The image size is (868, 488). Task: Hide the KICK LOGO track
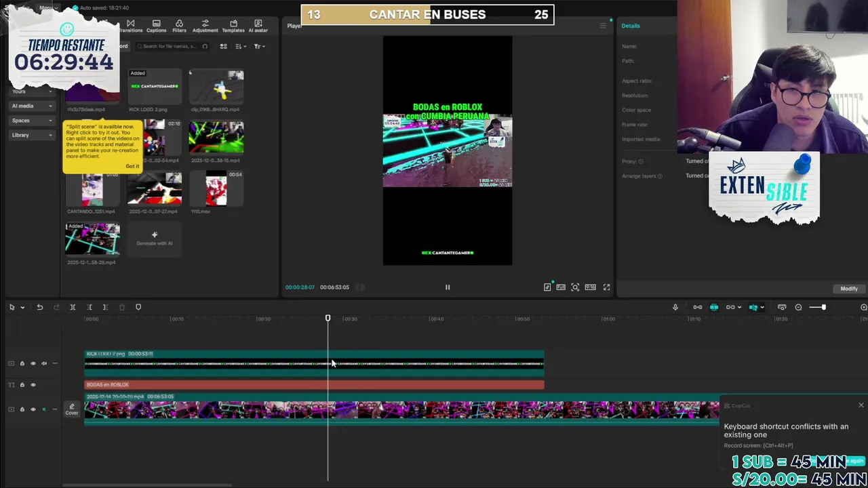click(33, 364)
